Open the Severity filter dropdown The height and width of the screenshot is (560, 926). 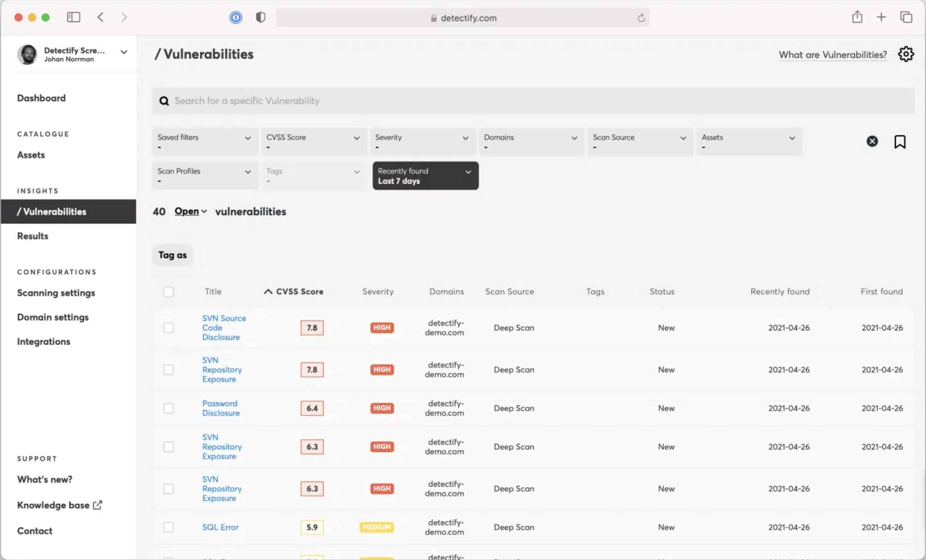pos(422,142)
